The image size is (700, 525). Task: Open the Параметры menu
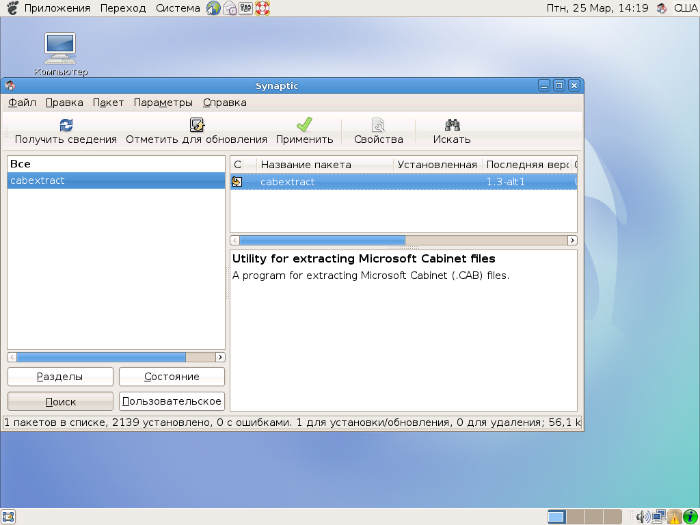point(163,102)
